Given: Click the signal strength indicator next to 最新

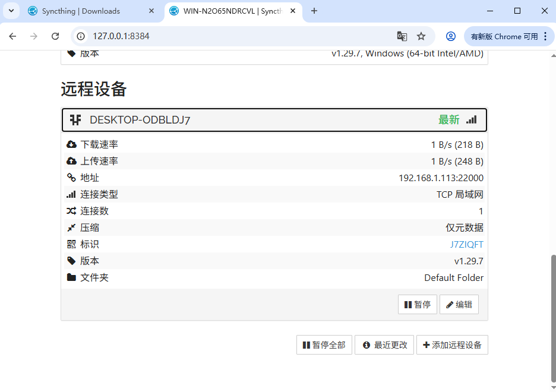Looking at the screenshot, I should pos(471,119).
